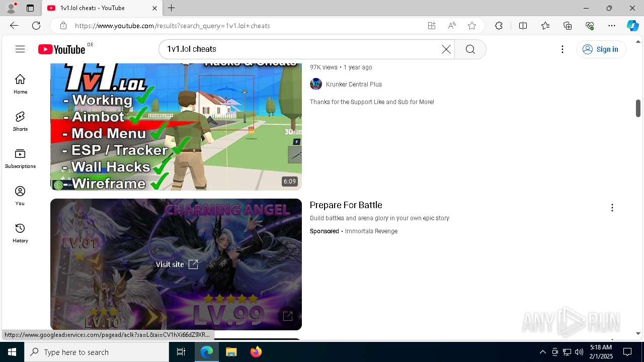Open Home in the sidebar

(20, 84)
